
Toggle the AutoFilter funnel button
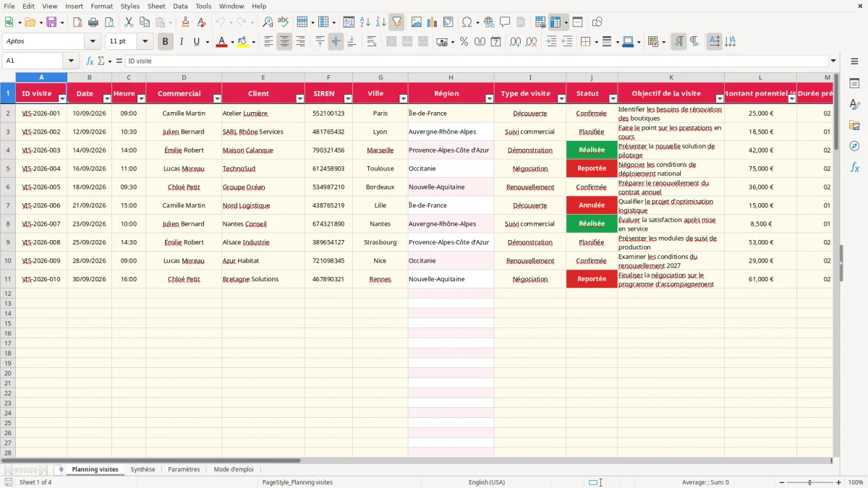pyautogui.click(x=397, y=22)
